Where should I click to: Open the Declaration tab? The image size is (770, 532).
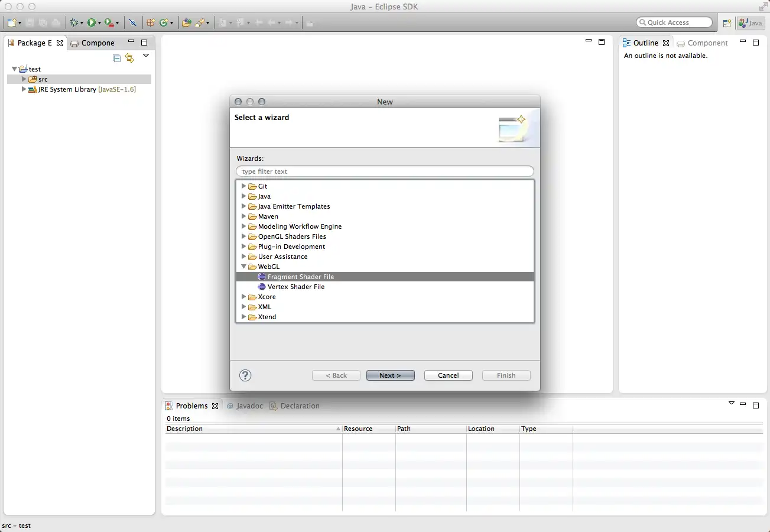pyautogui.click(x=295, y=406)
